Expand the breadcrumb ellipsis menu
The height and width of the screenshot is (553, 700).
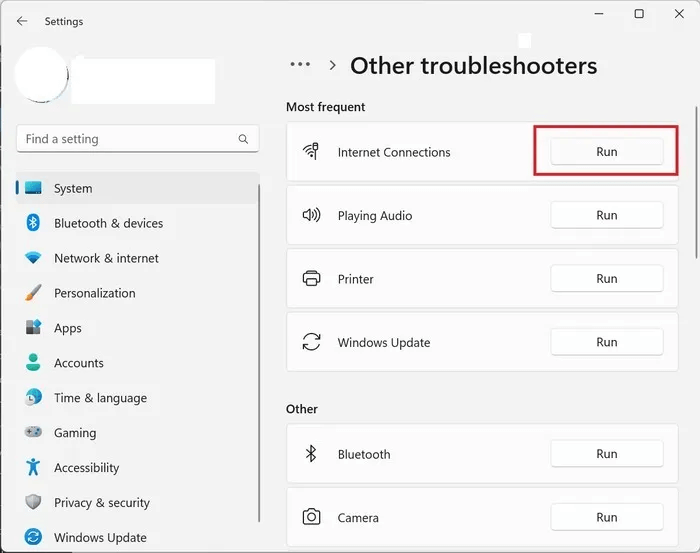[300, 64]
